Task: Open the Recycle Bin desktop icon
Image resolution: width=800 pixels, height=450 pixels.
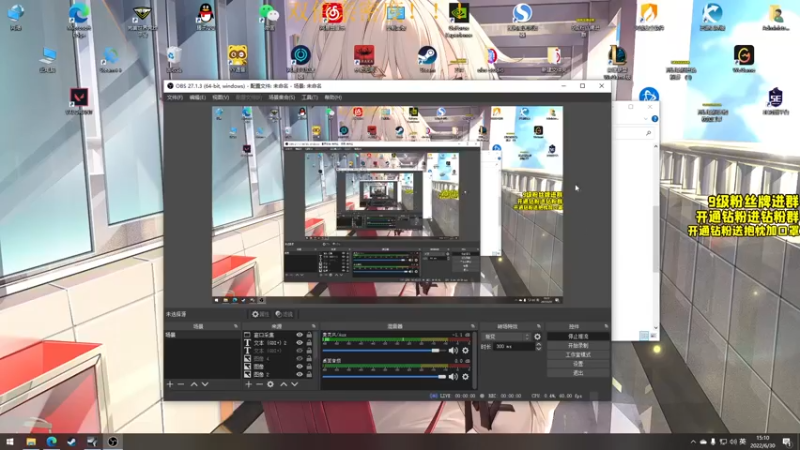Action: coord(174,60)
